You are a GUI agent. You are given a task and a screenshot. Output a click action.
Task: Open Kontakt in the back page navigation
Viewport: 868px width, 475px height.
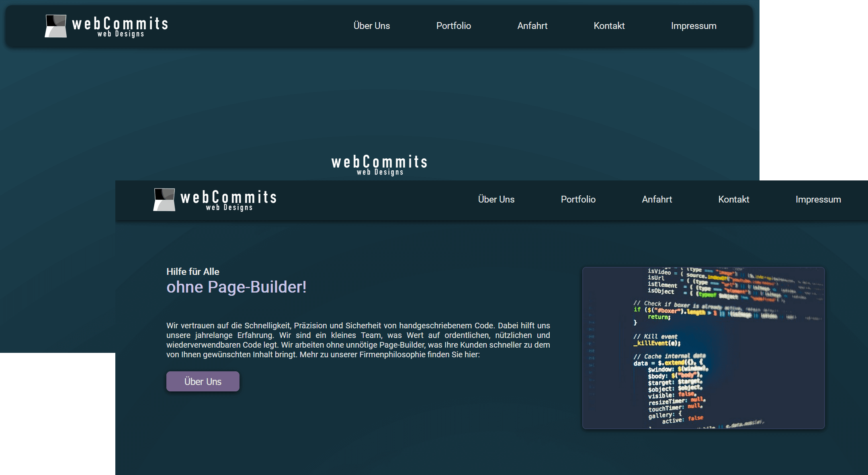609,26
